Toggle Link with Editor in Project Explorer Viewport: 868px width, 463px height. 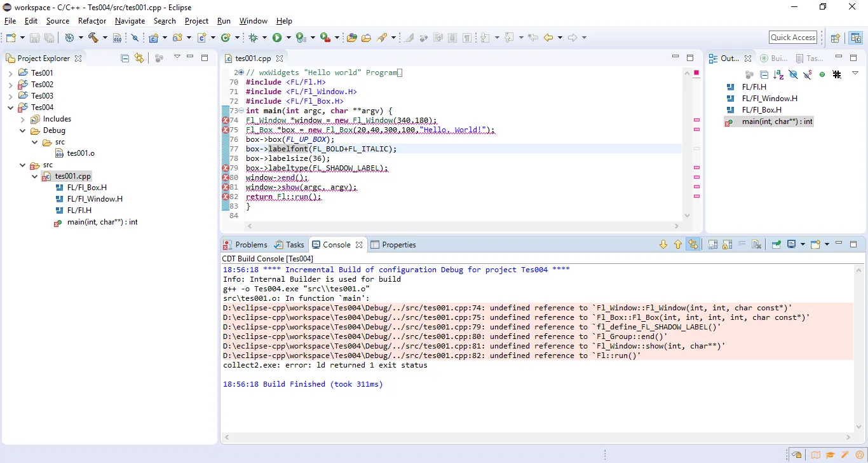[x=139, y=58]
